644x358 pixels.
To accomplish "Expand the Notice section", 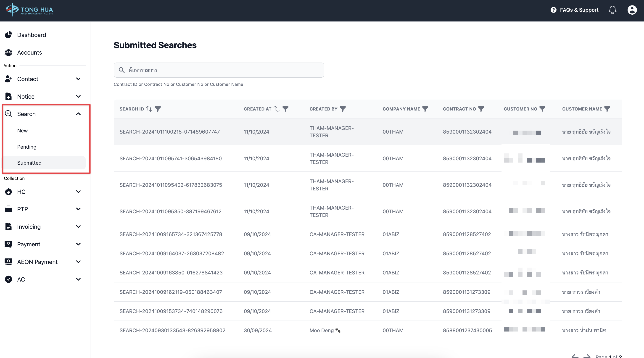I will (78, 97).
